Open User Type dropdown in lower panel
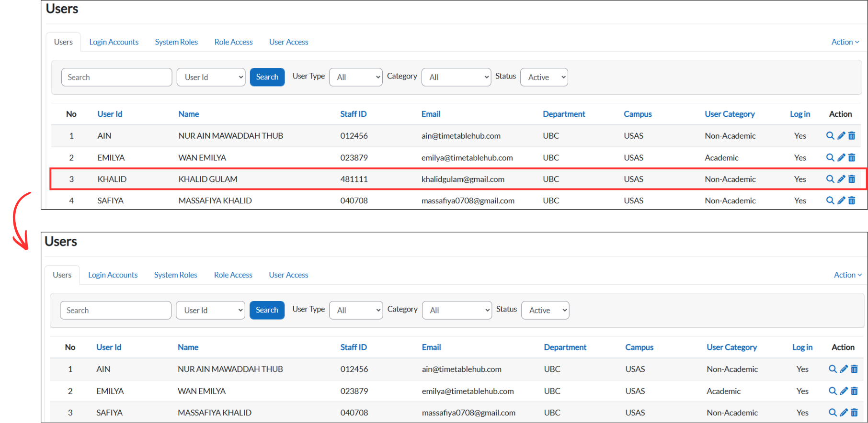 click(x=356, y=310)
